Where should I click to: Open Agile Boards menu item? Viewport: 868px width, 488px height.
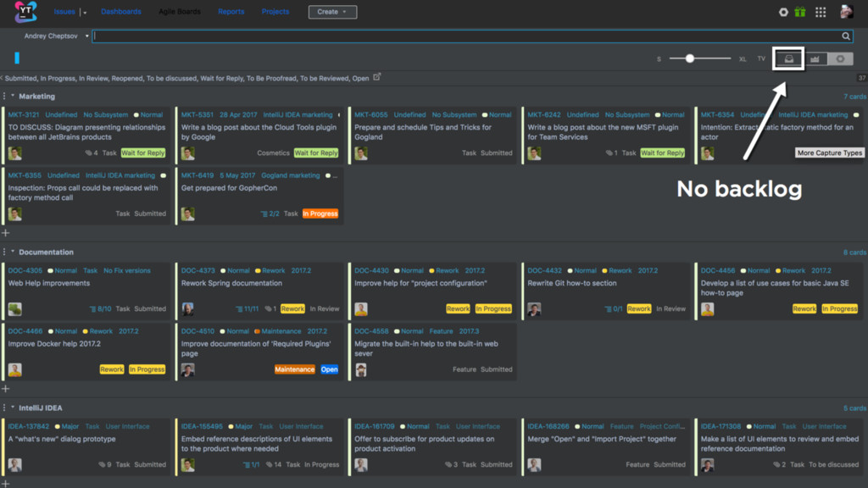(180, 12)
